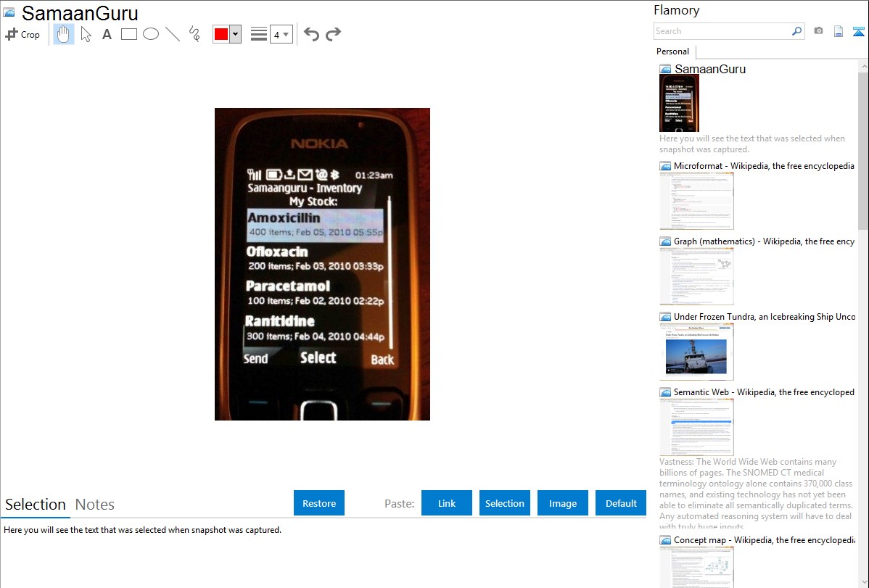Capture a snapshot with camera icon

(x=818, y=31)
